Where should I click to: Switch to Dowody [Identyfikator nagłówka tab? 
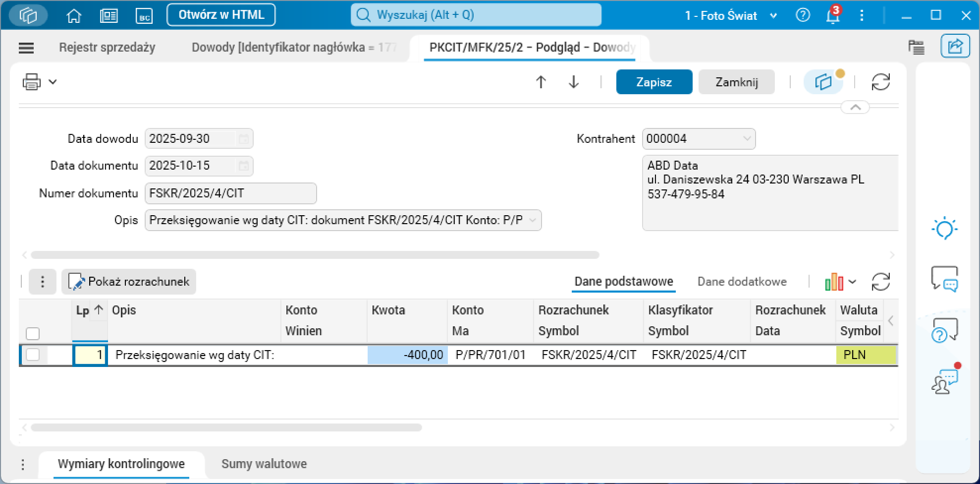coord(294,48)
